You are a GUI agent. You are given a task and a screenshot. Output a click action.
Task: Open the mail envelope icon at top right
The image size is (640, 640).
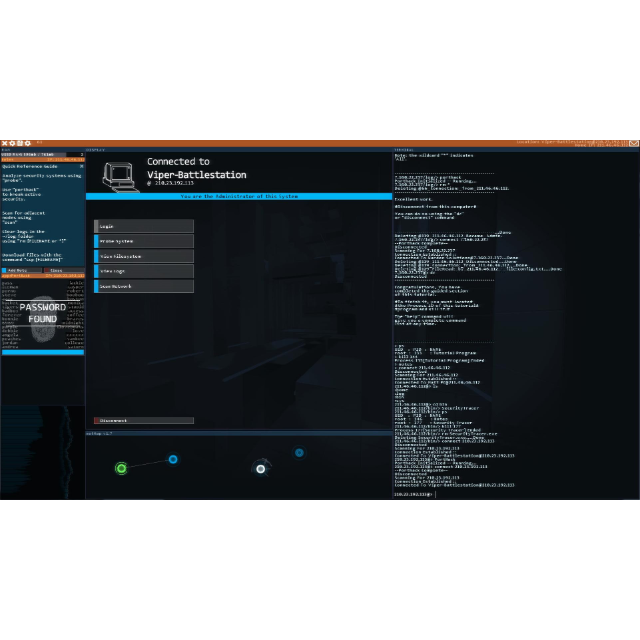(x=634, y=144)
